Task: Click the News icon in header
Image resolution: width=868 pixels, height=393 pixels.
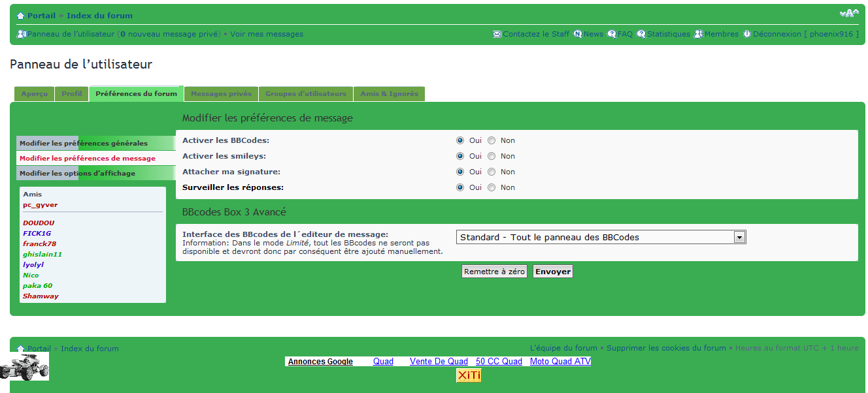Action: tap(578, 34)
